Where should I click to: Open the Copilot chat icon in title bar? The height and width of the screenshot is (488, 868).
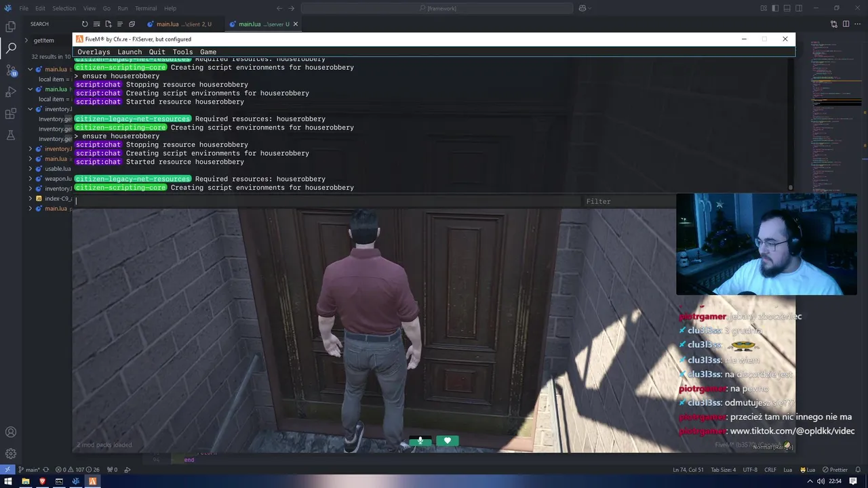pyautogui.click(x=582, y=8)
